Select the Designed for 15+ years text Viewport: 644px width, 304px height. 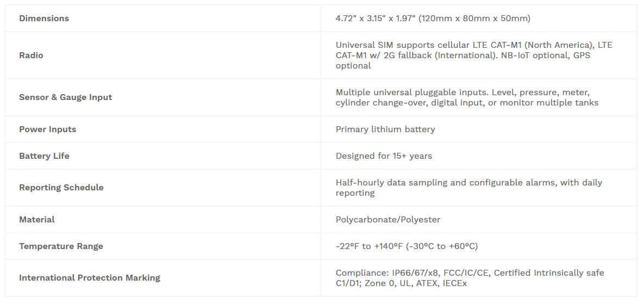coord(384,156)
